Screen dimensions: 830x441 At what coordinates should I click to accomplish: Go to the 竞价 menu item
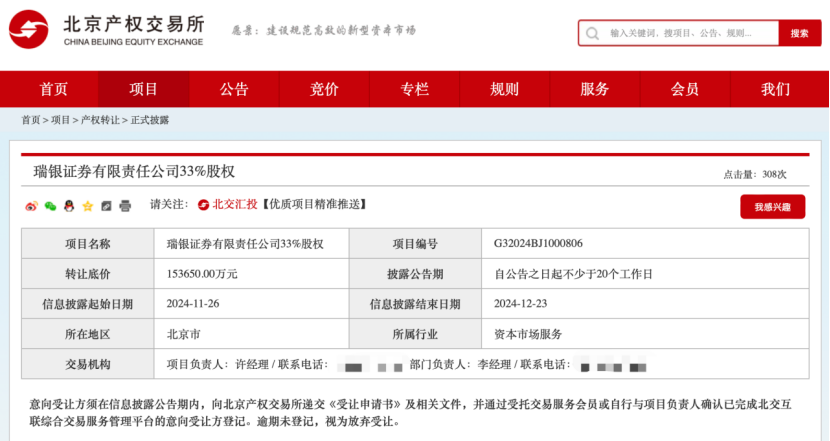pyautogui.click(x=324, y=89)
